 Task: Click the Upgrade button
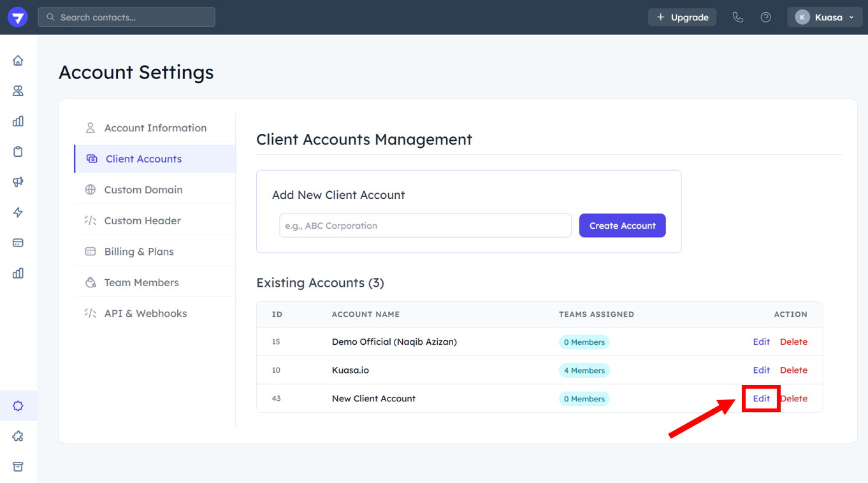(x=682, y=17)
